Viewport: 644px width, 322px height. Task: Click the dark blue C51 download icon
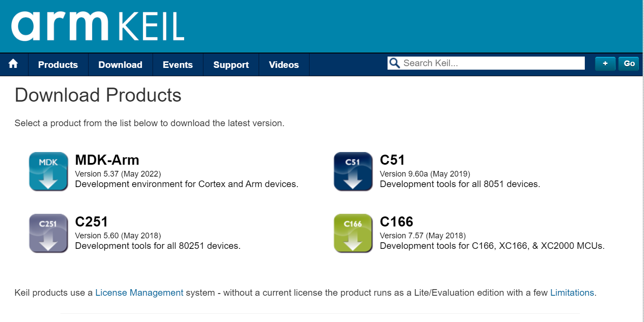[x=353, y=171]
